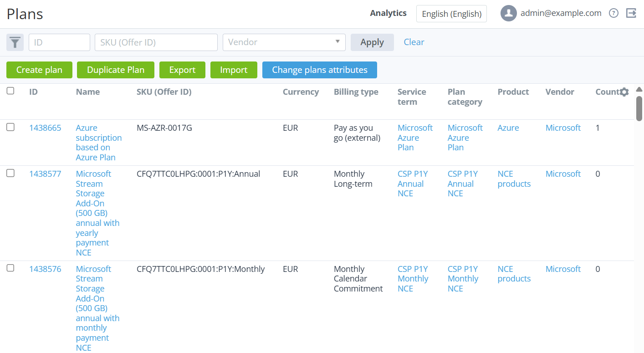Click the scrollbar up arrow

[x=639, y=89]
